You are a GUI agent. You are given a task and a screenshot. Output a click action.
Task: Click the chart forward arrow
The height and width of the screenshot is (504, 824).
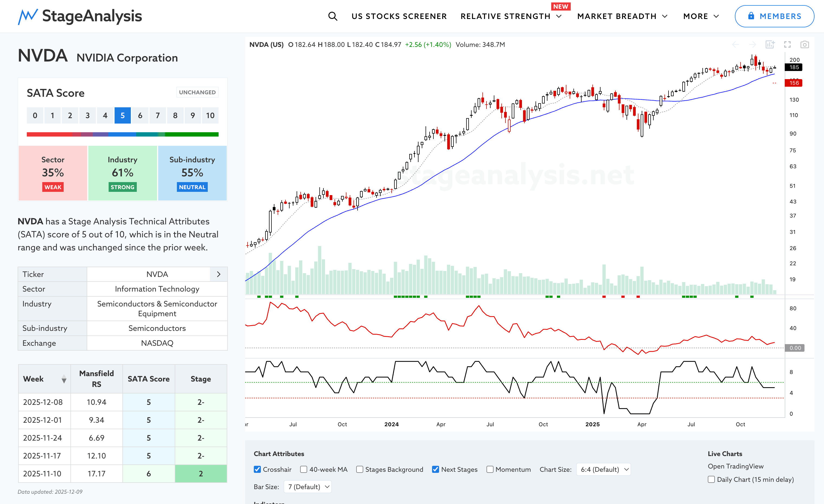752,44
